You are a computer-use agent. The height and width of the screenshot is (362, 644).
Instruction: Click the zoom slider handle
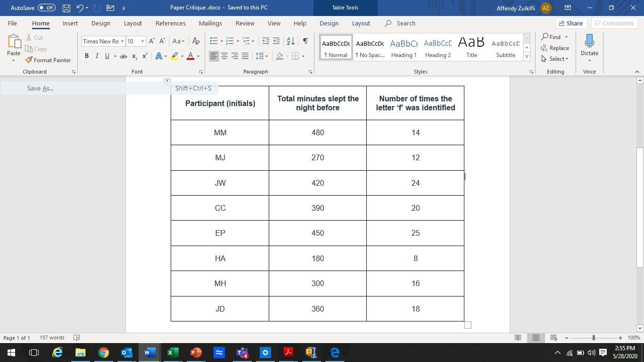click(x=593, y=337)
